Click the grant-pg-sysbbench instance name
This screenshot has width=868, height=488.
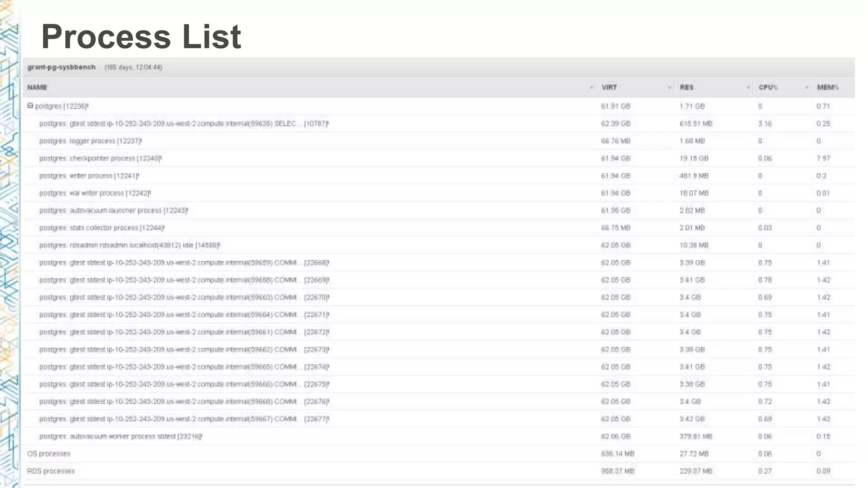click(x=61, y=67)
